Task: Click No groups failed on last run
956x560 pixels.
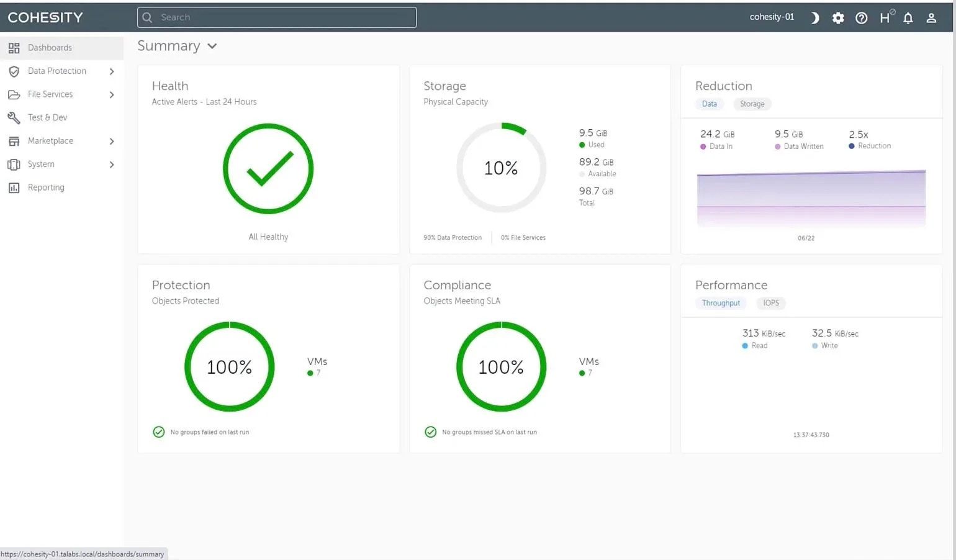Action: point(209,432)
